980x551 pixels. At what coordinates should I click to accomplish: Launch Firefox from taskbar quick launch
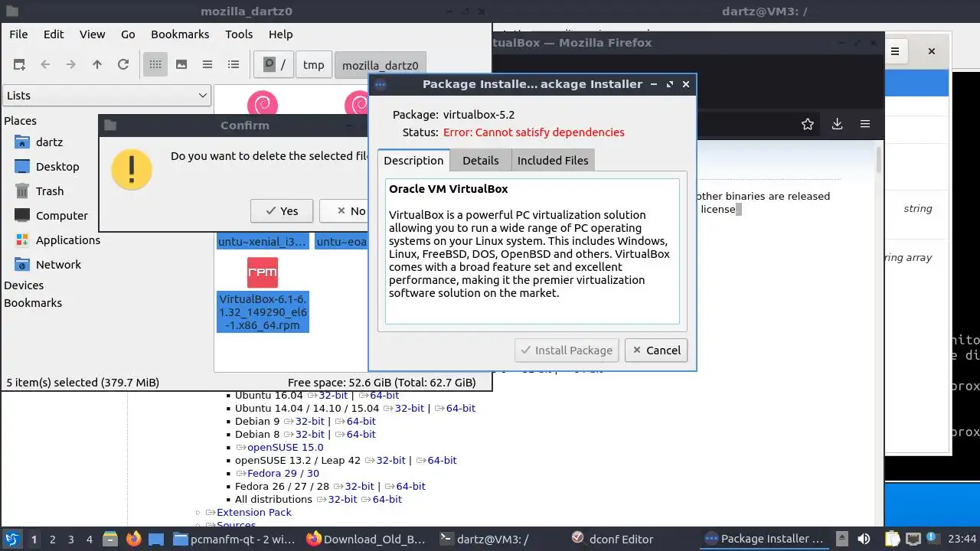click(x=134, y=540)
